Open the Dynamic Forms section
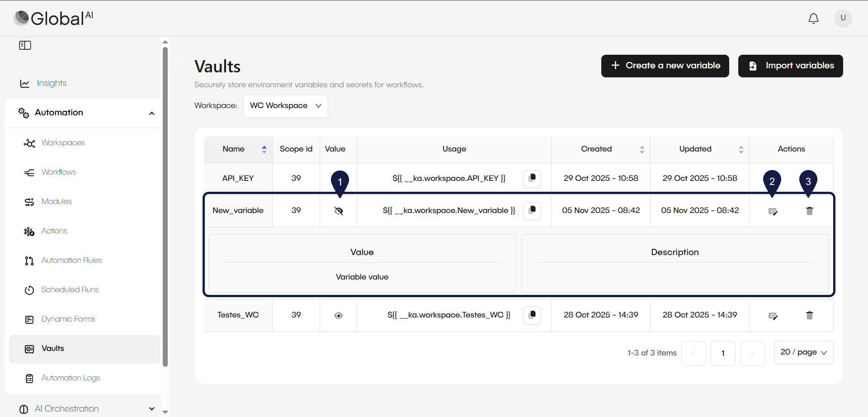Image resolution: width=868 pixels, height=417 pixels. point(68,319)
